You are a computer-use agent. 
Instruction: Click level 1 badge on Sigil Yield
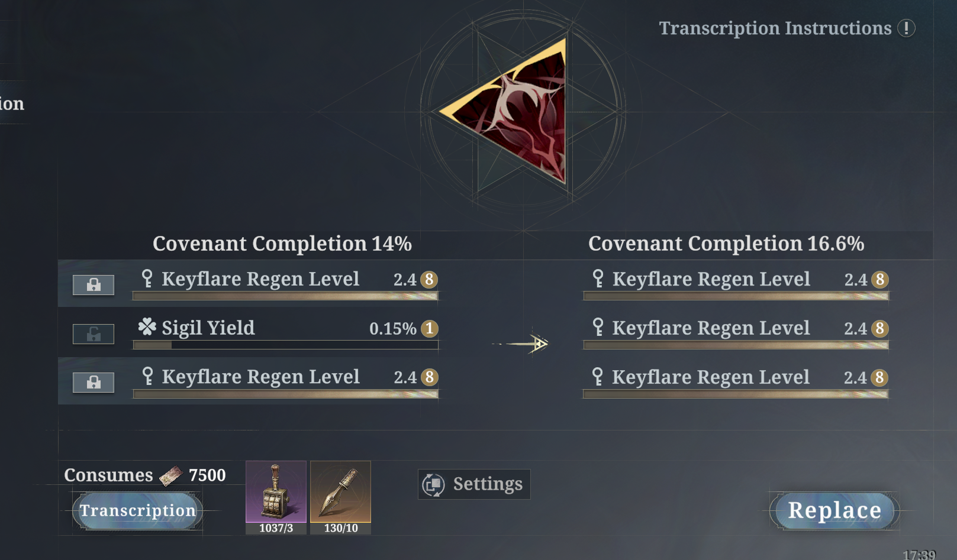pos(430,328)
